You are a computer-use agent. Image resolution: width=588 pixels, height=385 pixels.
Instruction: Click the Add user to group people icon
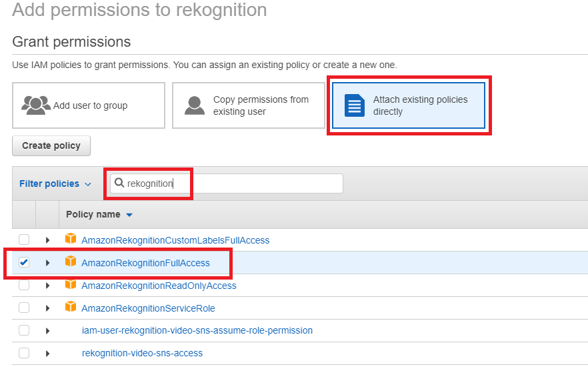(36, 105)
